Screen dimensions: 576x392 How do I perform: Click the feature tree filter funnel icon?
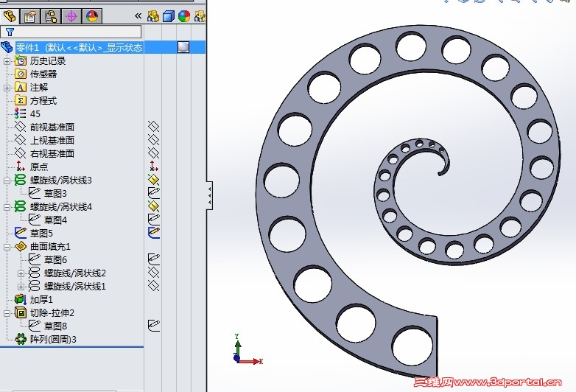pos(10,32)
